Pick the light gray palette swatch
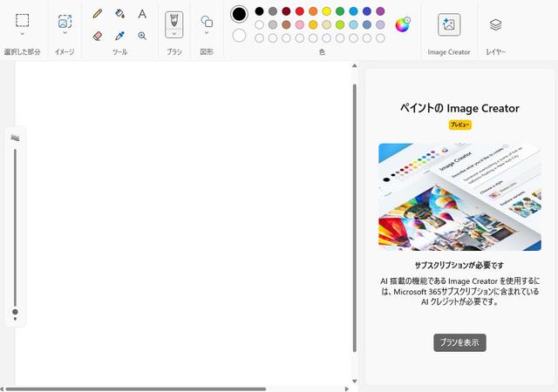This screenshot has height=392, width=558. (273, 25)
